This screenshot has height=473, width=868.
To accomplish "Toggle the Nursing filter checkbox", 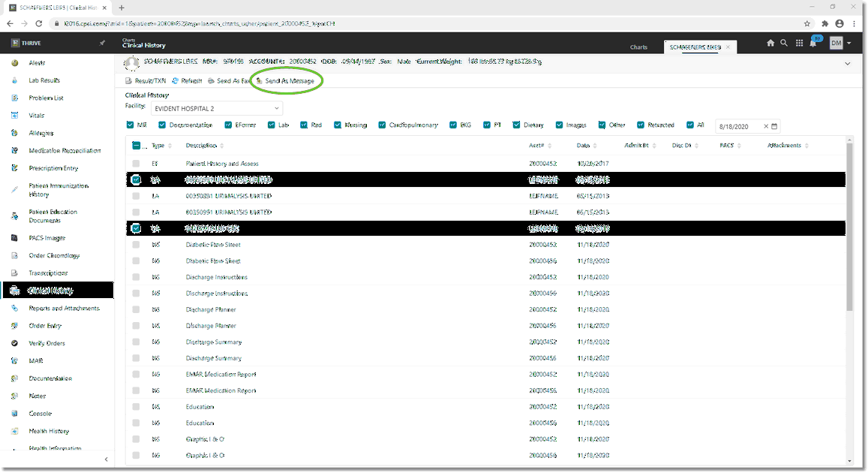I will coord(338,125).
